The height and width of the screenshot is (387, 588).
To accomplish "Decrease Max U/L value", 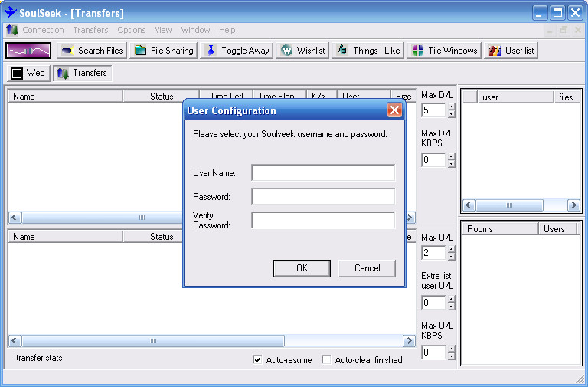I will 452,257.
